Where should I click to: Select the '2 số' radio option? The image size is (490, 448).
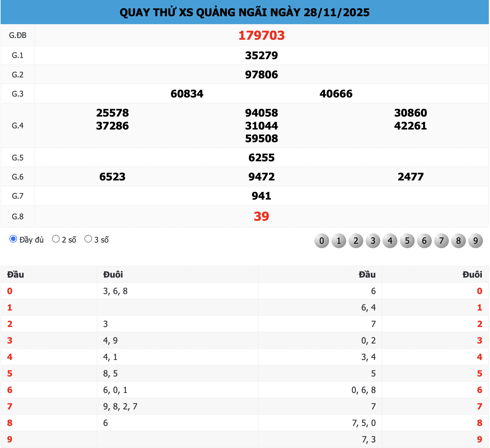[x=56, y=239]
